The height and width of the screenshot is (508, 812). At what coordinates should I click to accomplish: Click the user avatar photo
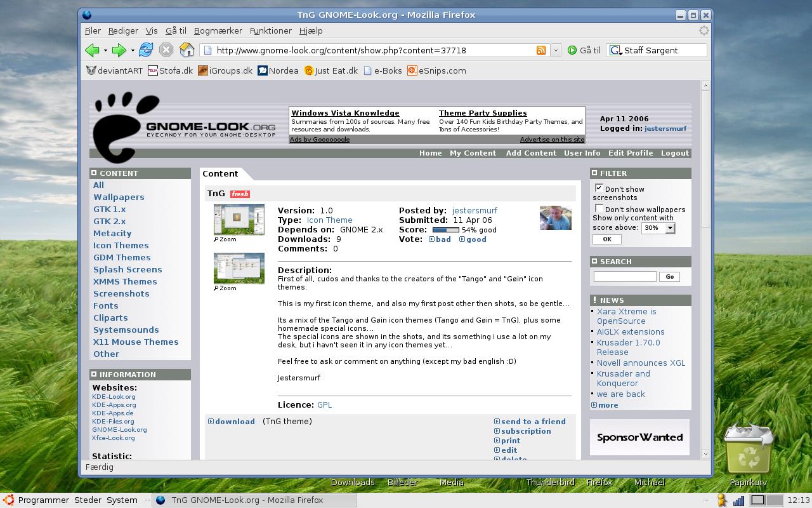click(555, 218)
